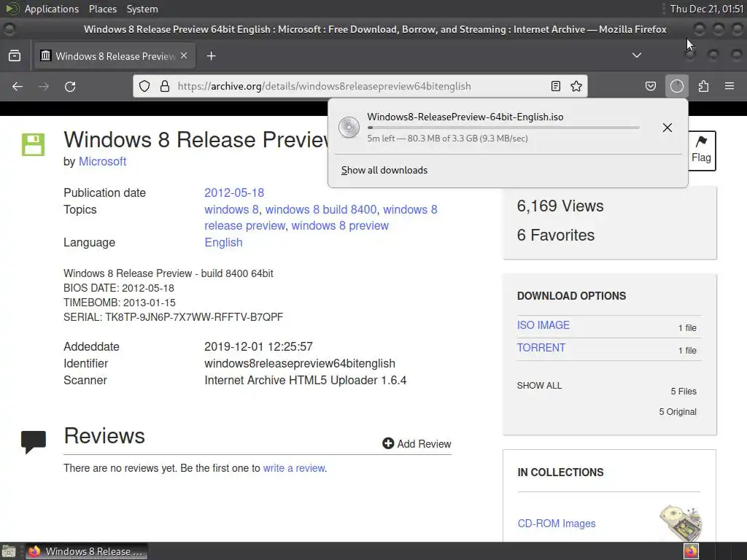
Task: Click the downloads progress toolbar icon
Action: tap(677, 86)
